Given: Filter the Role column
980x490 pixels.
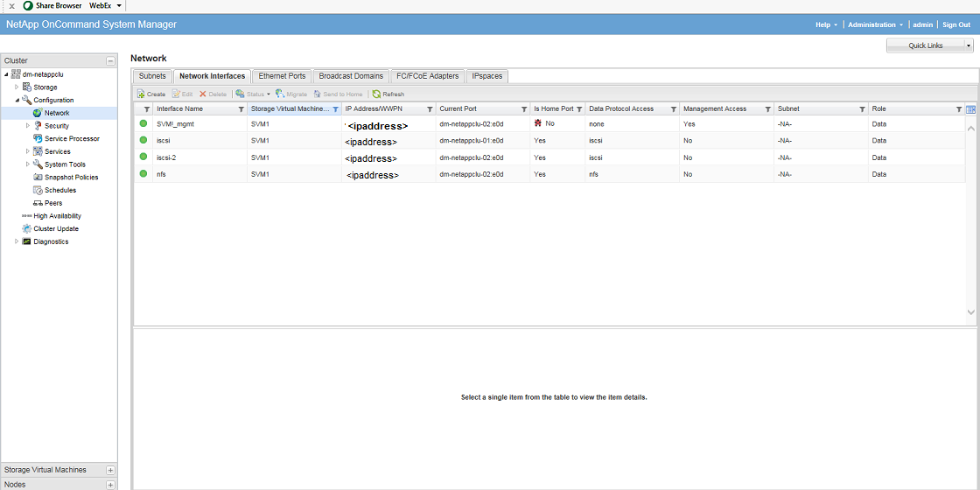Looking at the screenshot, I should [x=959, y=108].
